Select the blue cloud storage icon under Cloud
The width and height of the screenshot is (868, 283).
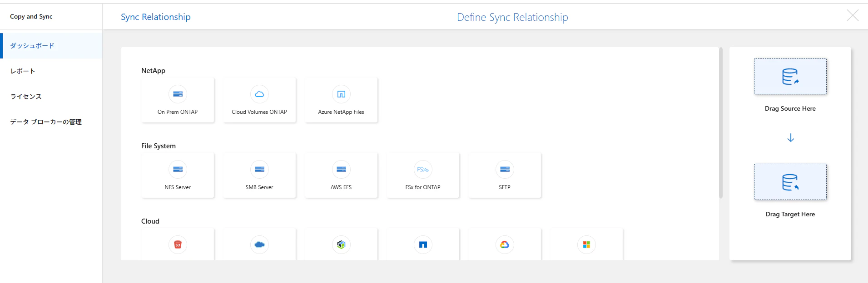259,245
